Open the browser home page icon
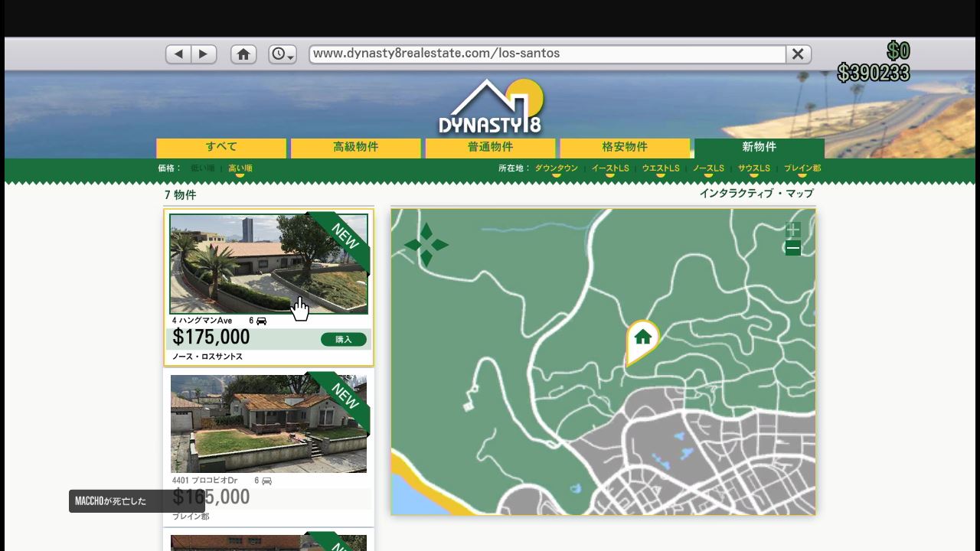 click(243, 54)
